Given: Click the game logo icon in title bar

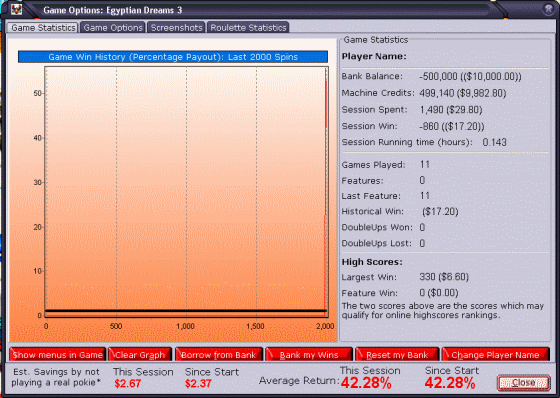Looking at the screenshot, I should coord(16,9).
